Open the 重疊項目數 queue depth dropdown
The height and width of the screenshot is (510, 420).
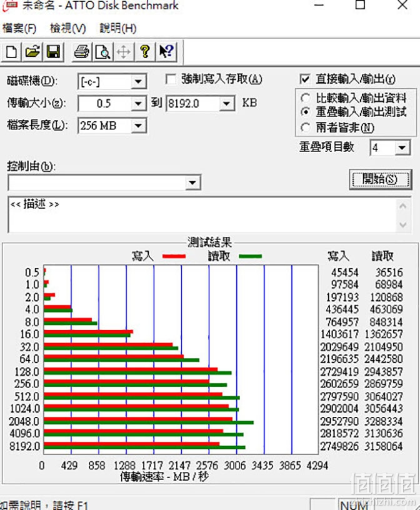click(402, 148)
